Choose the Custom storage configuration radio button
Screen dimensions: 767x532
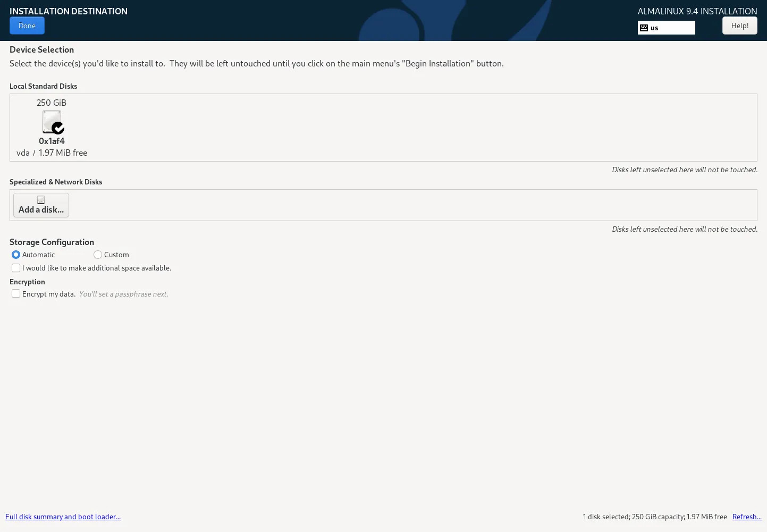coord(98,255)
